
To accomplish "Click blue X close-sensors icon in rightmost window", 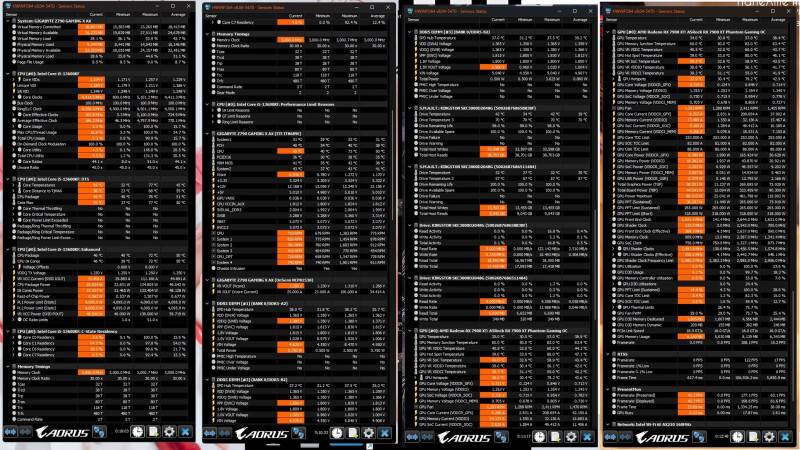I will (x=785, y=437).
